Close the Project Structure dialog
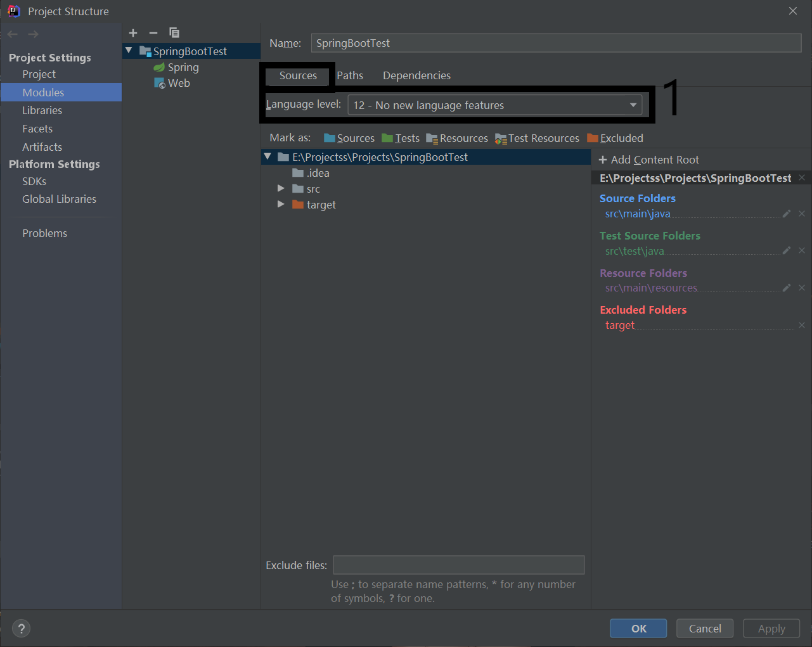The image size is (812, 647). point(793,11)
